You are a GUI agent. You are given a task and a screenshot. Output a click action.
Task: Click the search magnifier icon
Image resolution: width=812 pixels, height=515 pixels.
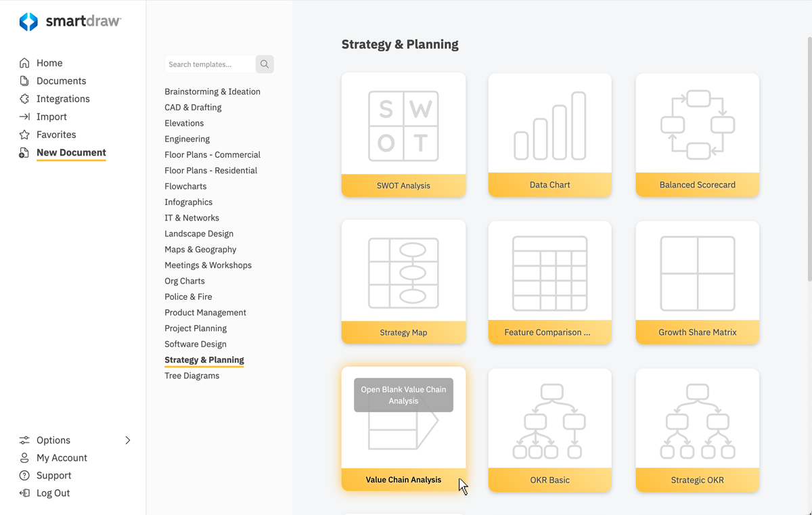(x=264, y=64)
